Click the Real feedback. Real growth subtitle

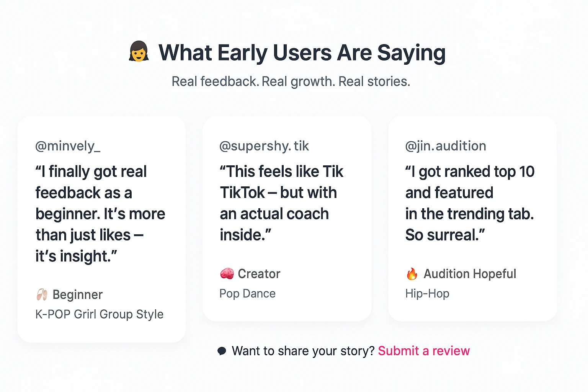click(291, 82)
